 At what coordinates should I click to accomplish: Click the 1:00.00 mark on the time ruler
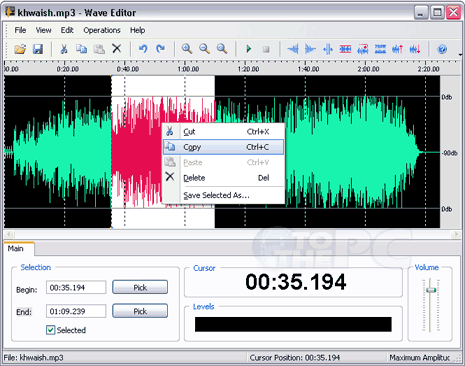pyautogui.click(x=188, y=69)
